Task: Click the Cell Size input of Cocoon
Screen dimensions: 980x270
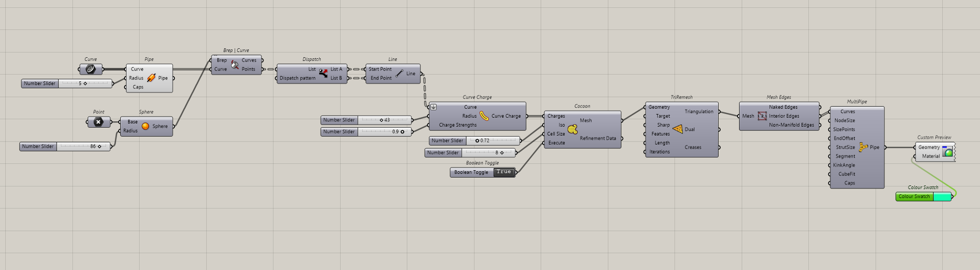Action: point(556,134)
